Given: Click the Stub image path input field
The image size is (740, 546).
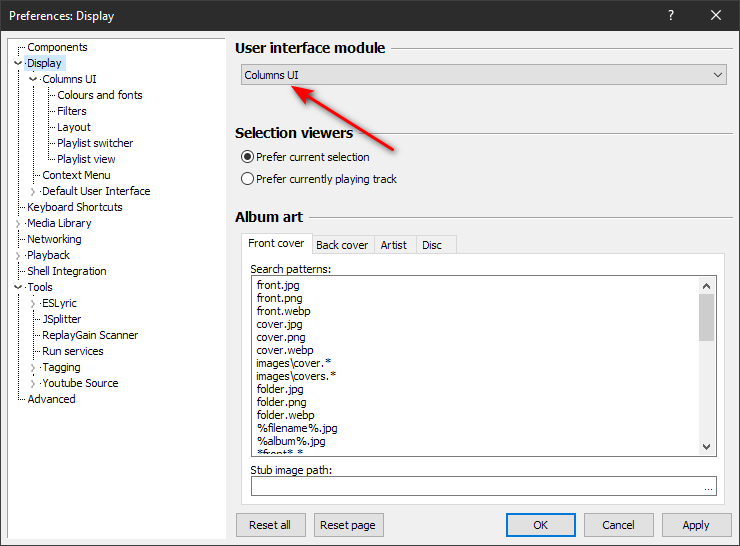Looking at the screenshot, I should coord(475,487).
